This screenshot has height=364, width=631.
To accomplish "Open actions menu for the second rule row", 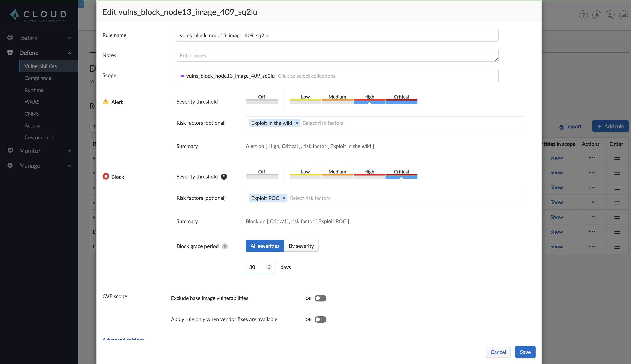I will pos(592,172).
